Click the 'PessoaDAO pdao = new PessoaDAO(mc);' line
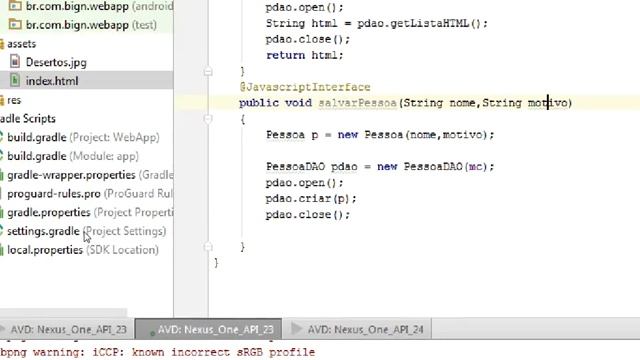Screen dimensions: 640x360 [x=380, y=167]
